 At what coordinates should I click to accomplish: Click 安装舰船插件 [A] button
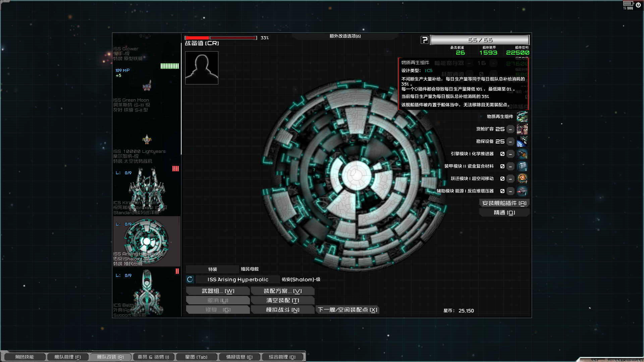tap(504, 203)
